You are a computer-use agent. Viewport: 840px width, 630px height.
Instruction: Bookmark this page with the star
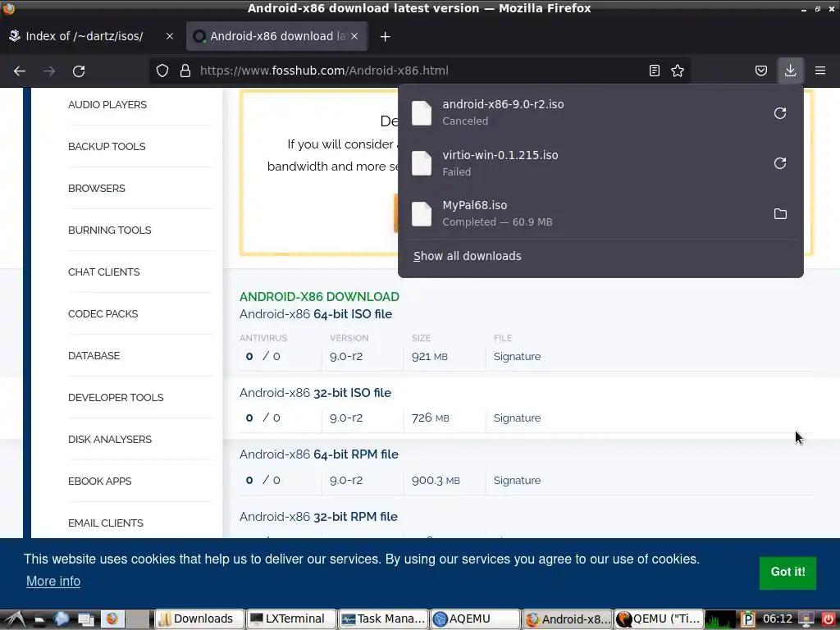(678, 71)
